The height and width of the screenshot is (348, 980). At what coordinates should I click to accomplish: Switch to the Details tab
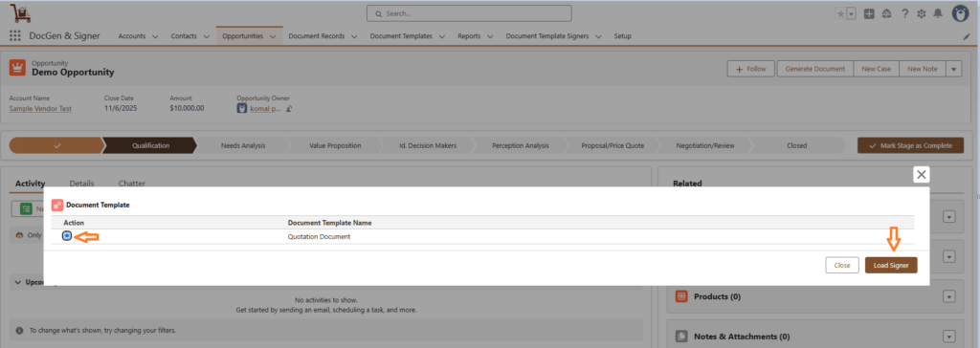pos(82,184)
